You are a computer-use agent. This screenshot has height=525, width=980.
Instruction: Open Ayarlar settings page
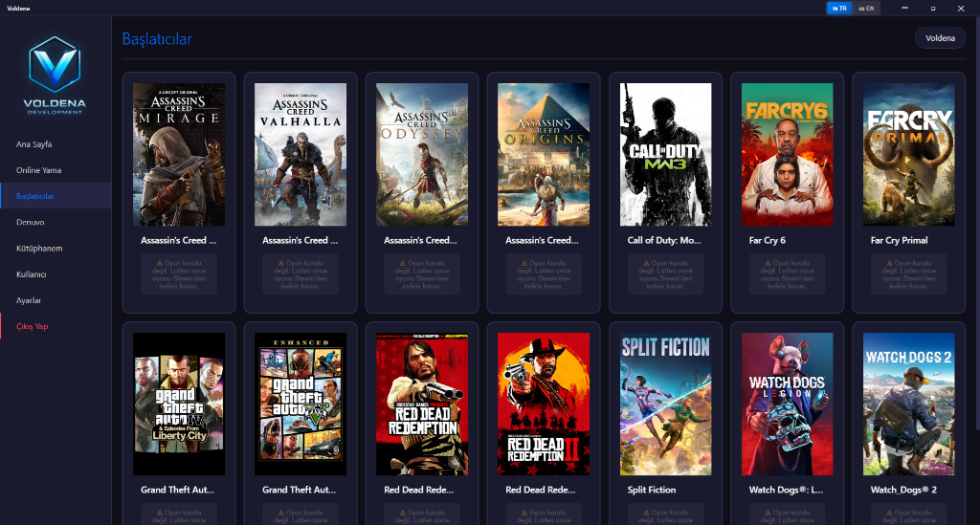(x=29, y=300)
